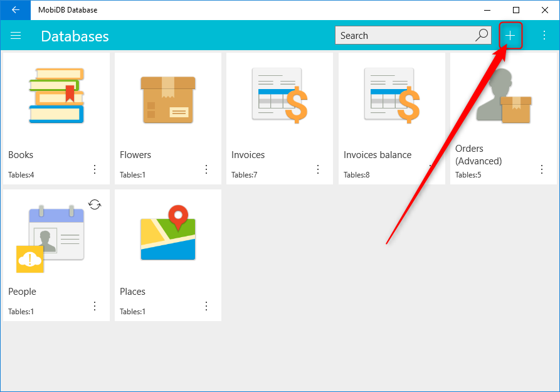Viewport: 560px width, 392px height.
Task: Add a new database with plus button
Action: (x=510, y=35)
